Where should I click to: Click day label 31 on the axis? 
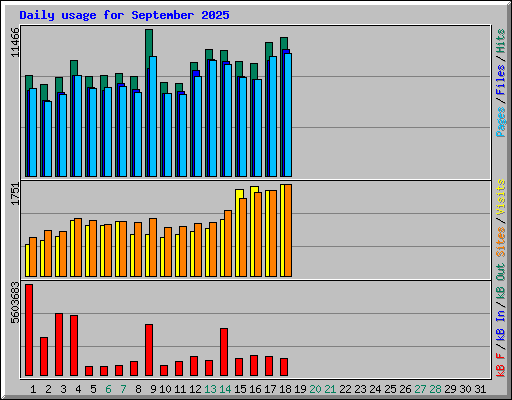pos(480,389)
